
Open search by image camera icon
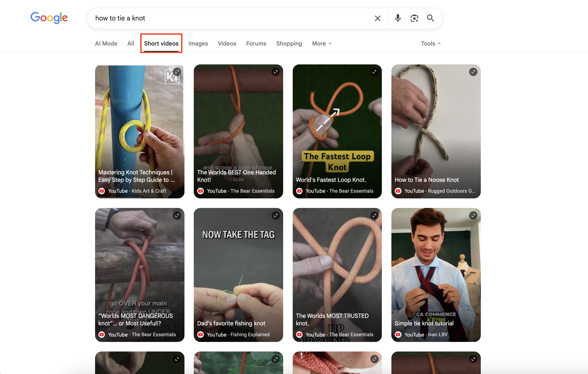point(414,18)
